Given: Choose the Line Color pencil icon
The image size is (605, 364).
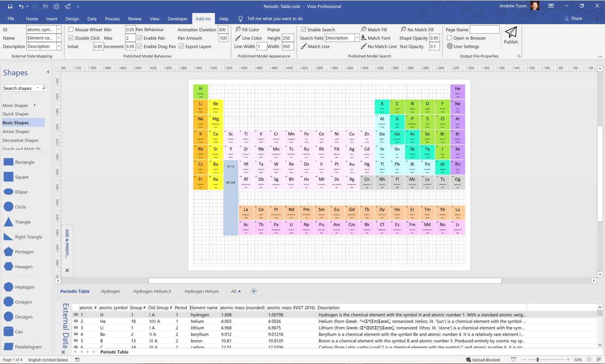Looking at the screenshot, I should [x=238, y=38].
